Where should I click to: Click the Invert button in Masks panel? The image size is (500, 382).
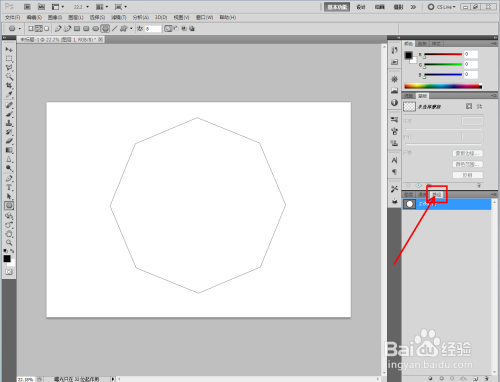[468, 175]
